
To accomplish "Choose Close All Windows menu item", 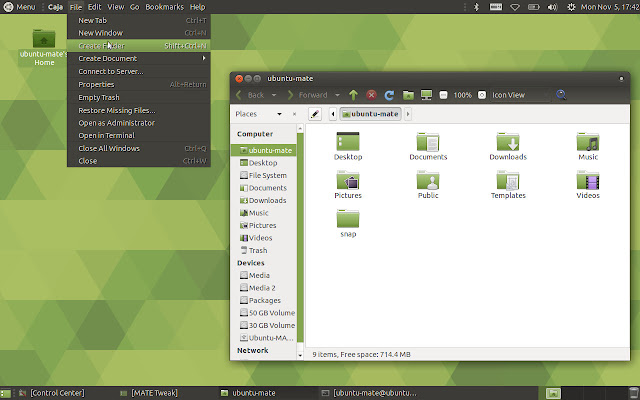I will click(x=139, y=148).
